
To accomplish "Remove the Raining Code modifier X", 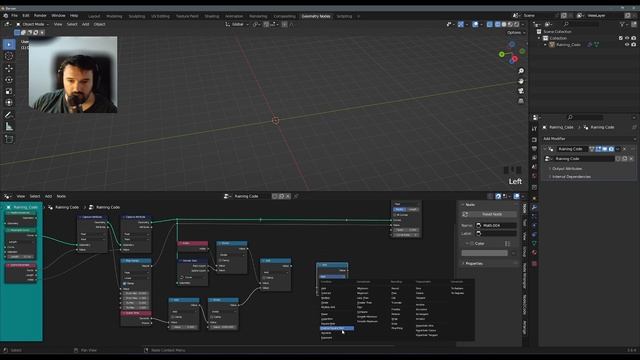I will tap(624, 149).
